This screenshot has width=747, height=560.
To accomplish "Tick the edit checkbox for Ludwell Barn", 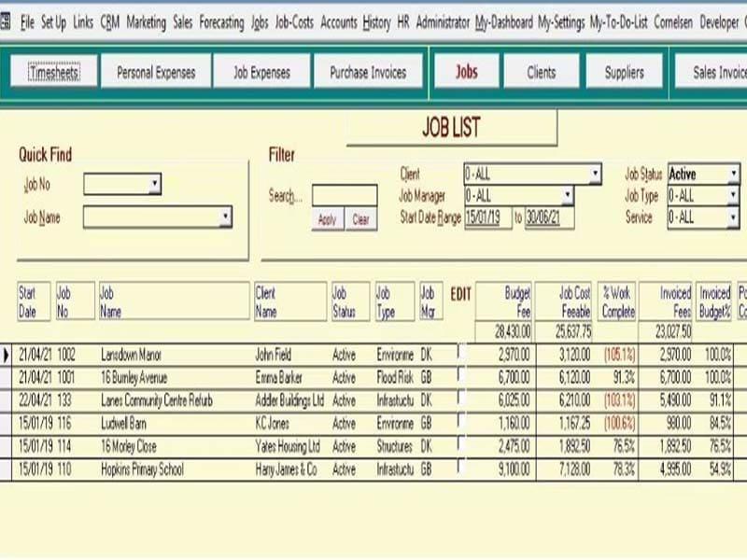I will click(460, 421).
